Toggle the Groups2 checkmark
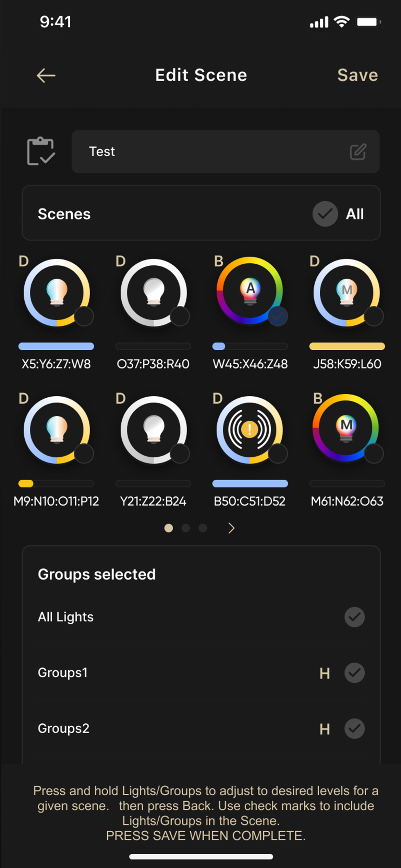The height and width of the screenshot is (868, 401). (354, 728)
